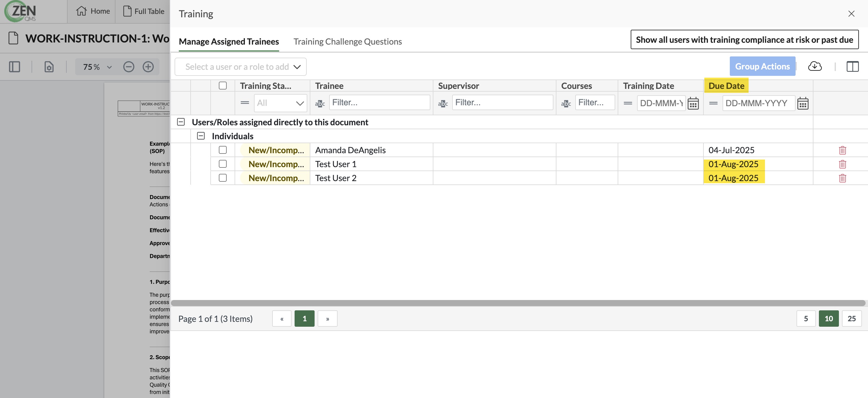Check the Test User 1 row checkbox
The height and width of the screenshot is (398, 868).
click(x=223, y=164)
